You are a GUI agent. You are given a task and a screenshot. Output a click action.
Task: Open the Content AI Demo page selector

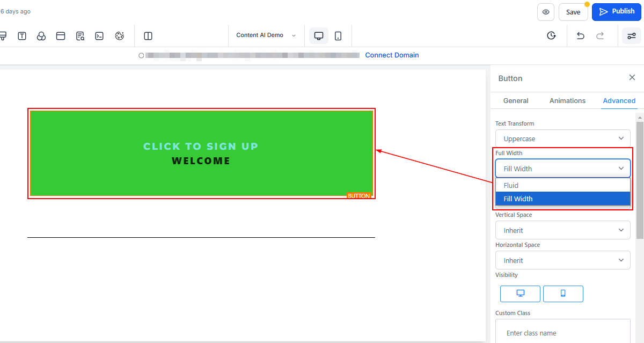pyautogui.click(x=266, y=35)
